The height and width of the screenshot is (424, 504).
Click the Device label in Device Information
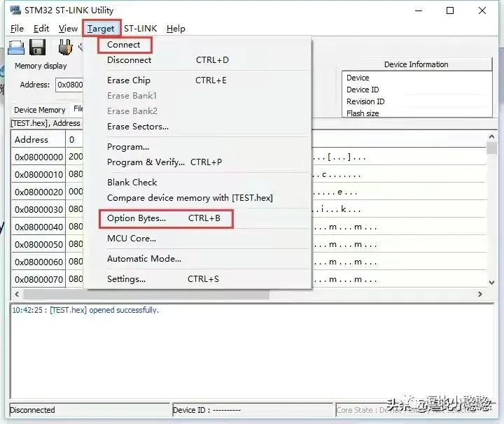coord(358,78)
